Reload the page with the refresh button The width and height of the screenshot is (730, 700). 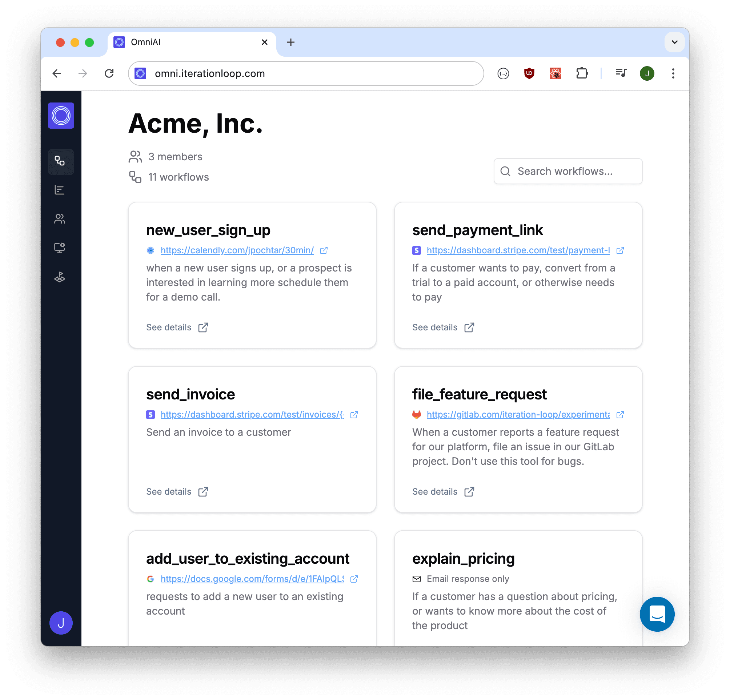(x=109, y=73)
